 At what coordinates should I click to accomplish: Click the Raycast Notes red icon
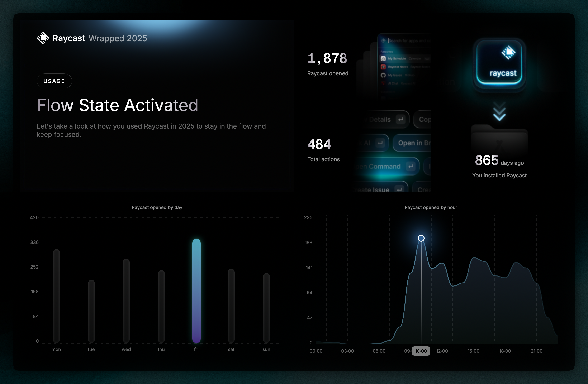(383, 67)
